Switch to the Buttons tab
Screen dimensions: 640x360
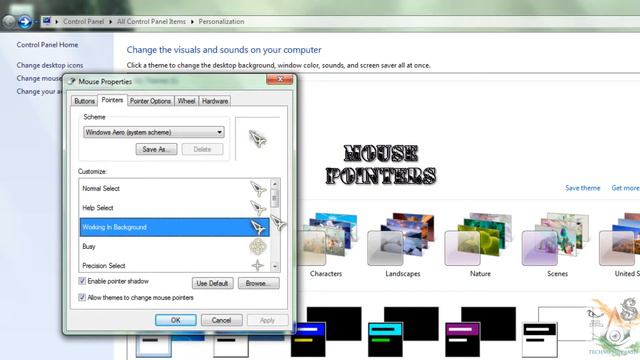[84, 101]
